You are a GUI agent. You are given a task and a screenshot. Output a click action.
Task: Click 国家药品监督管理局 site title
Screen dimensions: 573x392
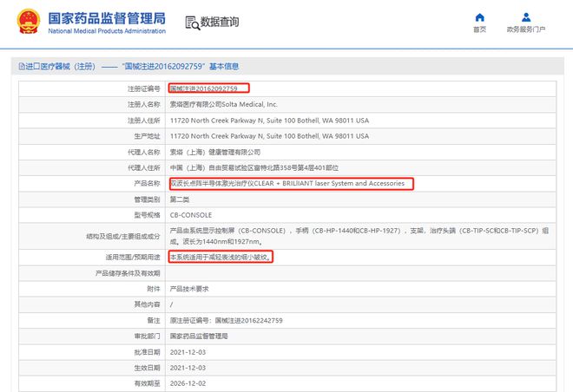point(107,18)
